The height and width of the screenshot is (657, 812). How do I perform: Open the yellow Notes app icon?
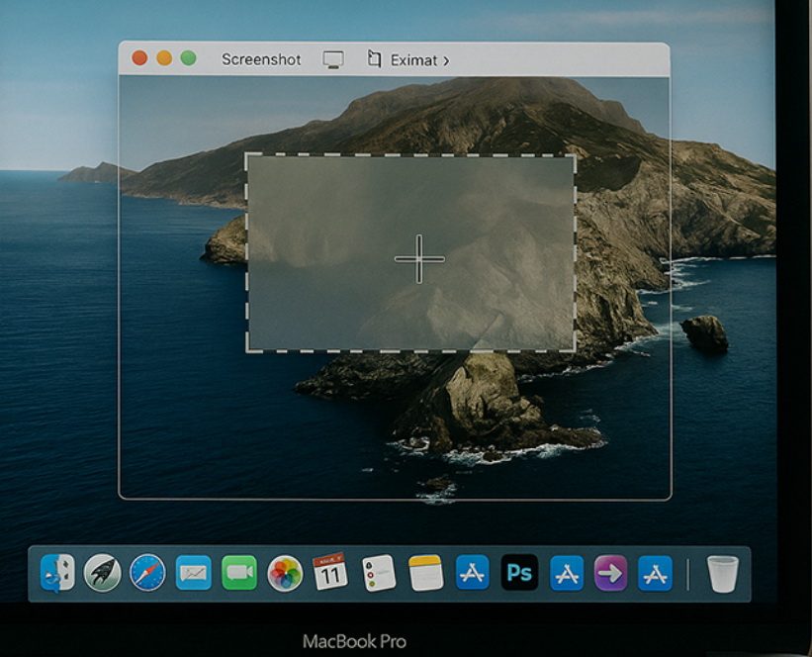click(x=425, y=573)
